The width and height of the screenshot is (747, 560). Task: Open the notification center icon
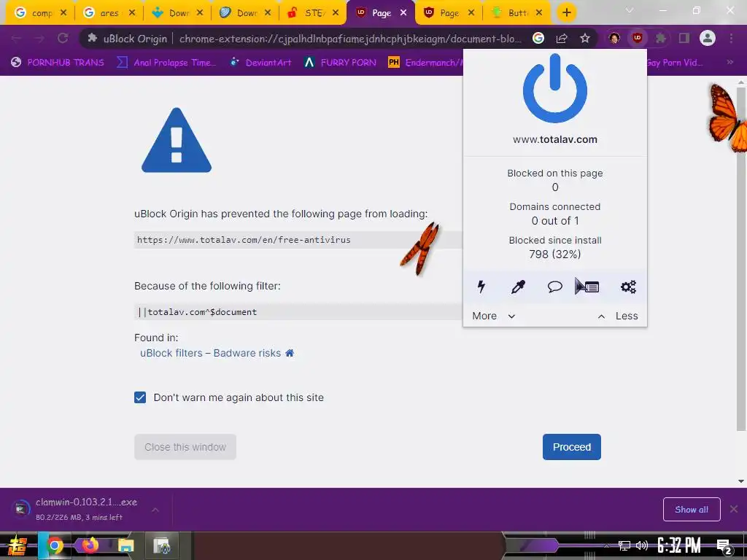pos(724,547)
